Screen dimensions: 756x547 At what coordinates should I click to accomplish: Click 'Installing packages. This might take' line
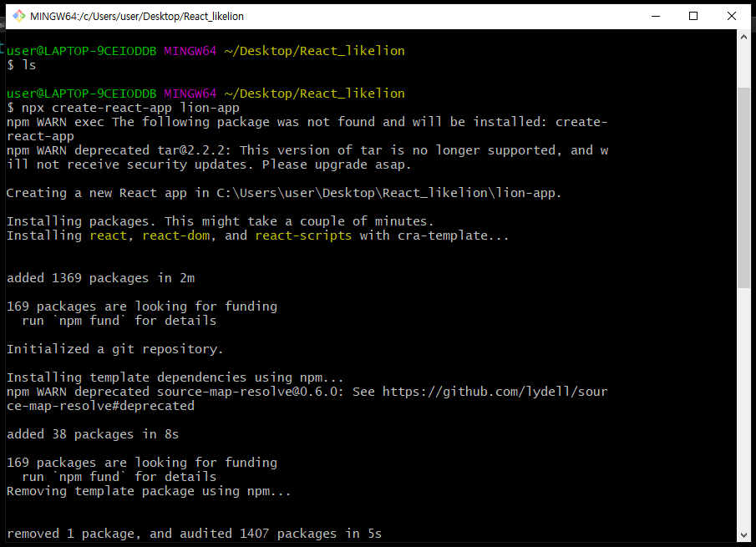tap(221, 221)
